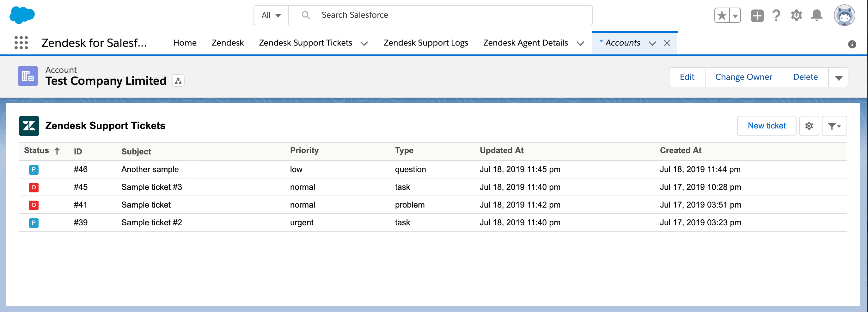Click the P status badge for ticket #46
Image resolution: width=868 pixels, height=312 pixels.
pyautogui.click(x=34, y=169)
